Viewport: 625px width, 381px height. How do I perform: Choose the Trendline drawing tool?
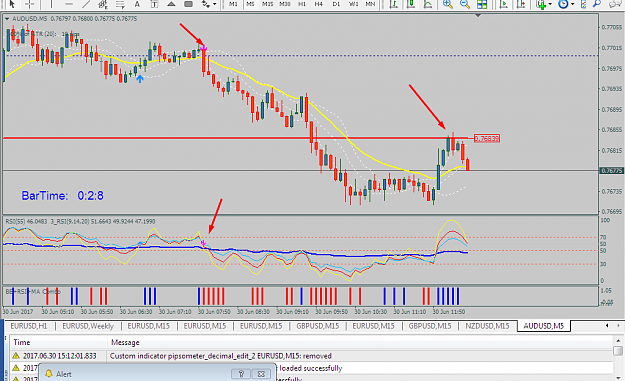pos(86,4)
